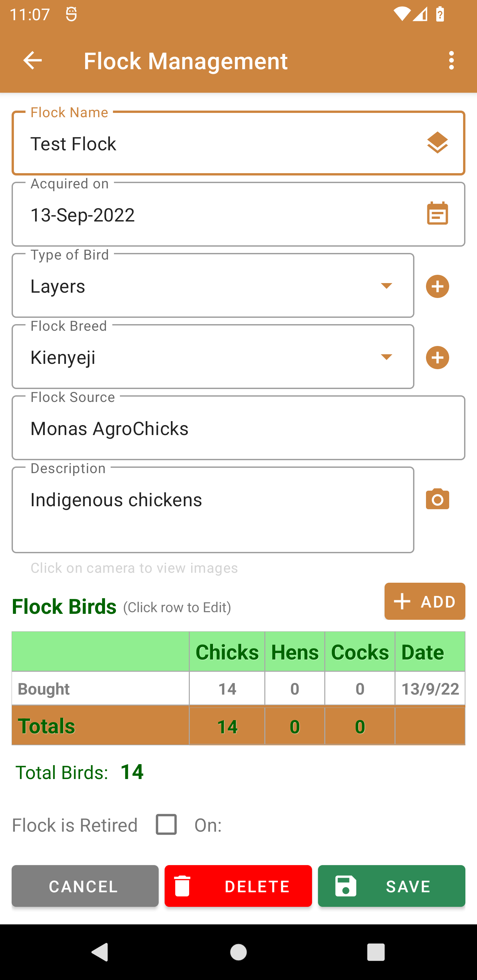
Task: Tap the Description text area
Action: pos(212,510)
